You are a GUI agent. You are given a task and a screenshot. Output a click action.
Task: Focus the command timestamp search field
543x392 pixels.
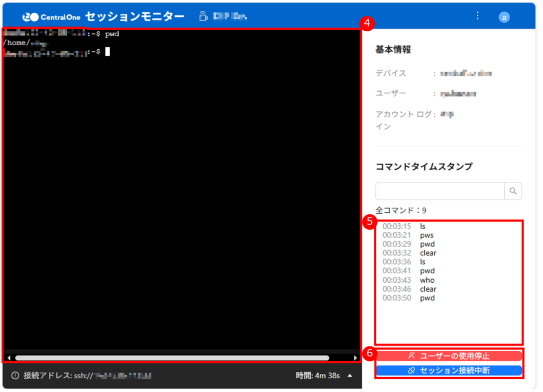coord(440,191)
